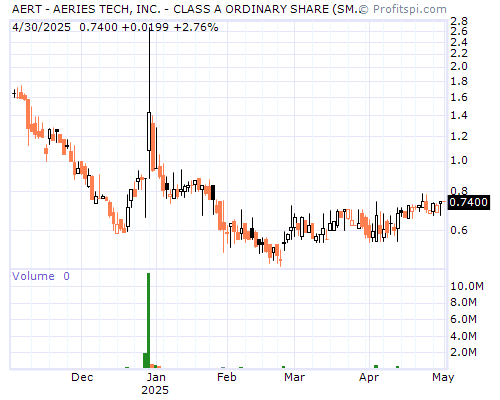
Task: Click the Mar month axis label
Action: click(x=294, y=377)
